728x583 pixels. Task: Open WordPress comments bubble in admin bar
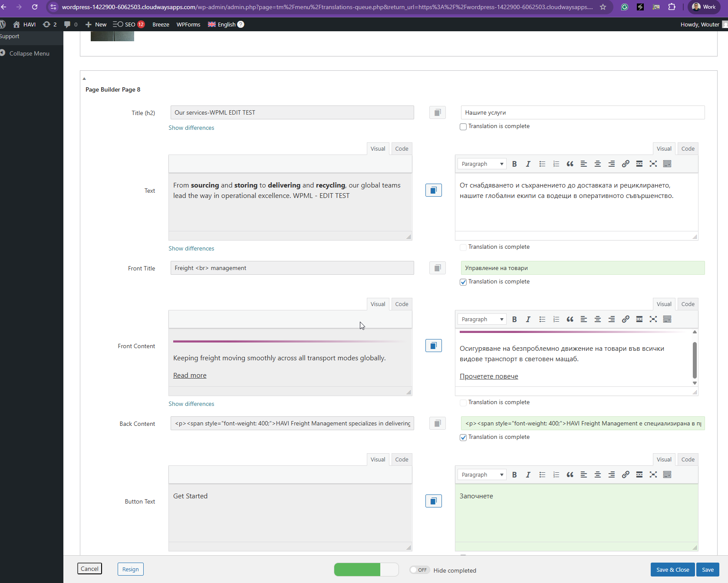tap(71, 24)
